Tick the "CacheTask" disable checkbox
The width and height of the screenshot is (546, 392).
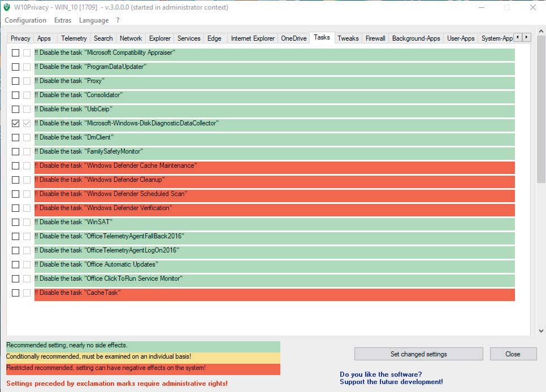click(x=15, y=293)
